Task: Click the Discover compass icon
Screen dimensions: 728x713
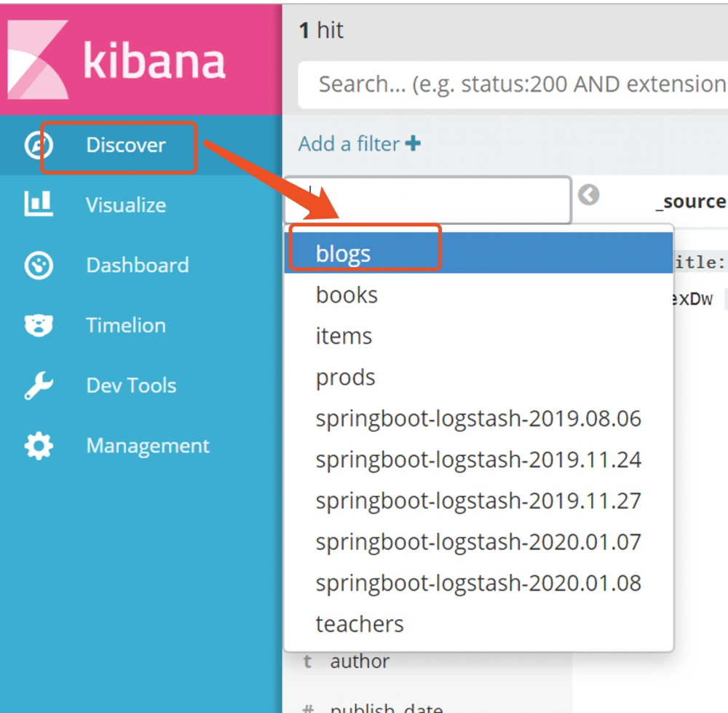Action: pyautogui.click(x=39, y=146)
